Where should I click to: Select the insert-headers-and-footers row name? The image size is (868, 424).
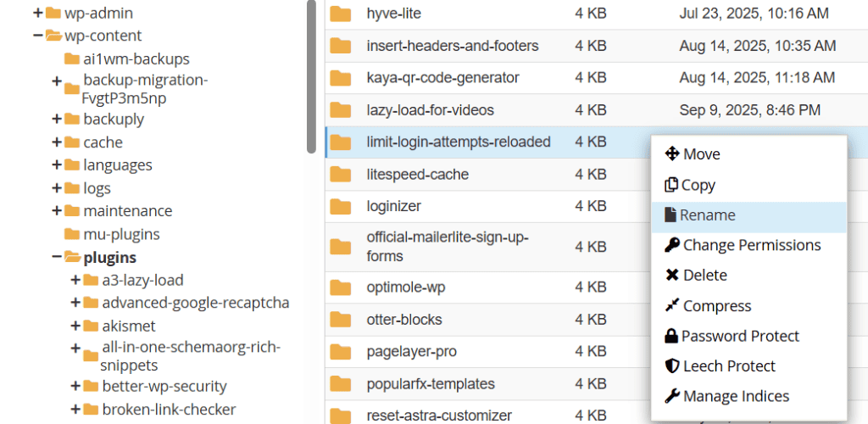point(452,46)
